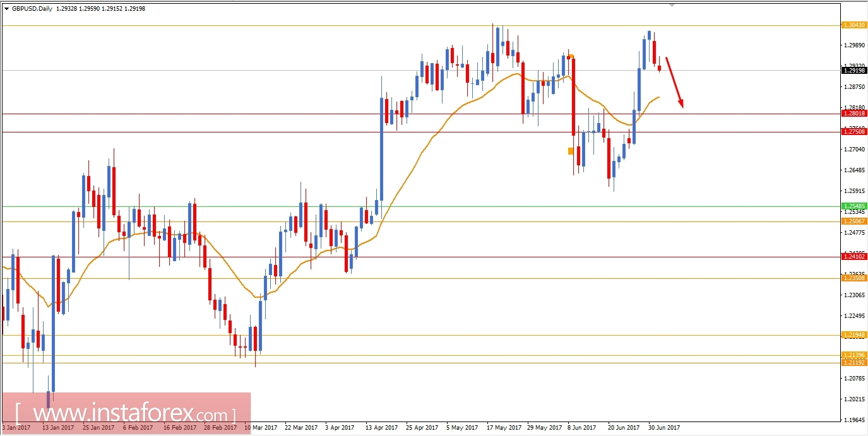This screenshot has width=868, height=436.
Task: Click the 20 Jun 2017 date label
Action: (x=624, y=428)
